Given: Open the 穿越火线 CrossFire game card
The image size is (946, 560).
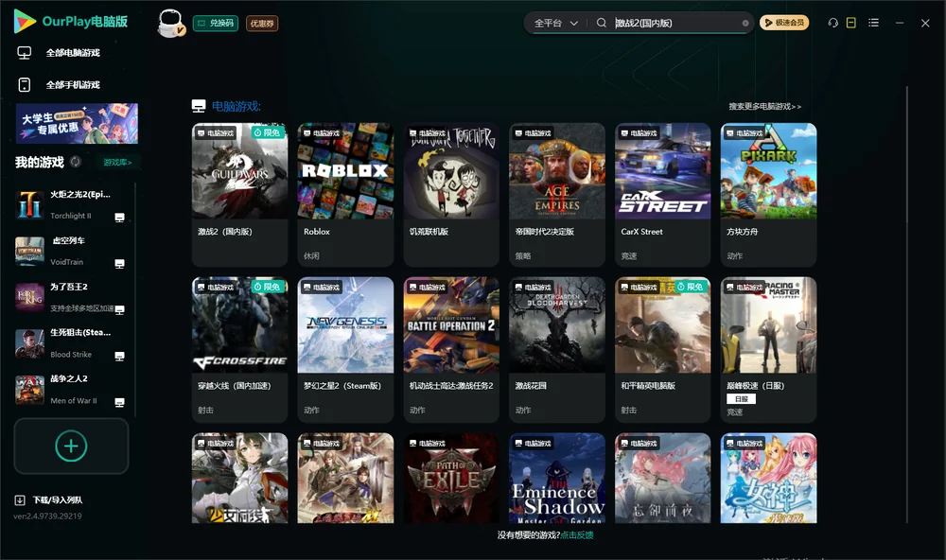Looking at the screenshot, I should 240,349.
